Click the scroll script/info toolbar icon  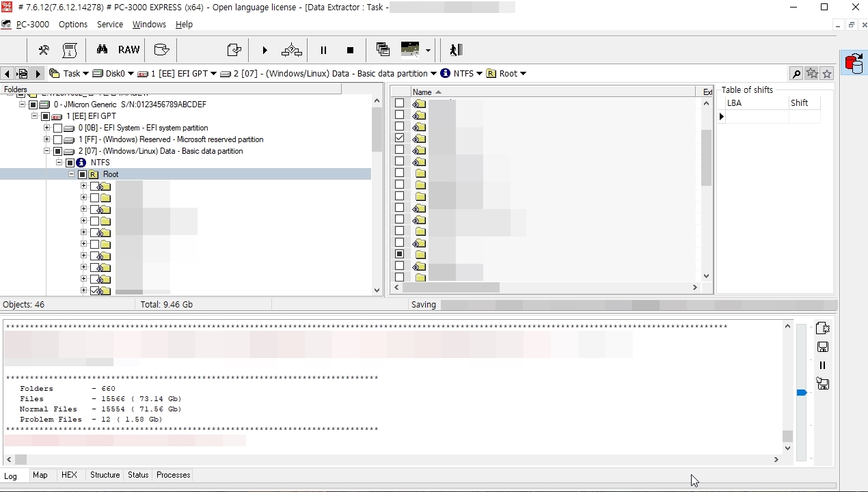[x=70, y=50]
